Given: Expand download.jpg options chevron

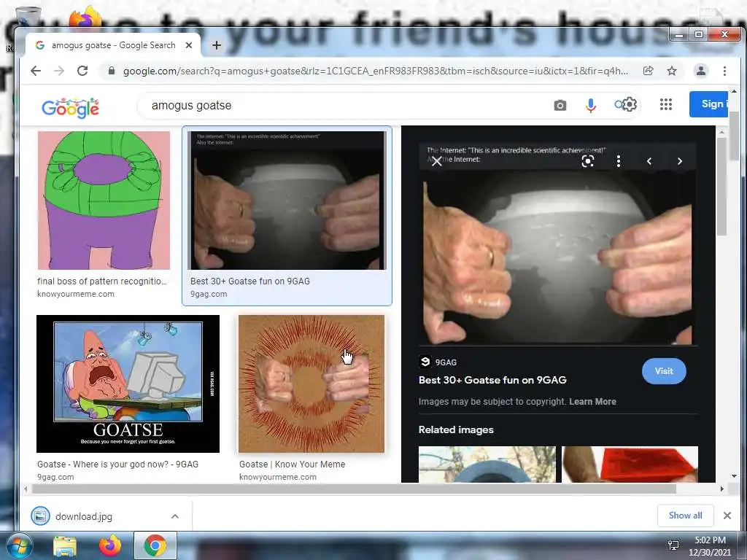Looking at the screenshot, I should 175,516.
